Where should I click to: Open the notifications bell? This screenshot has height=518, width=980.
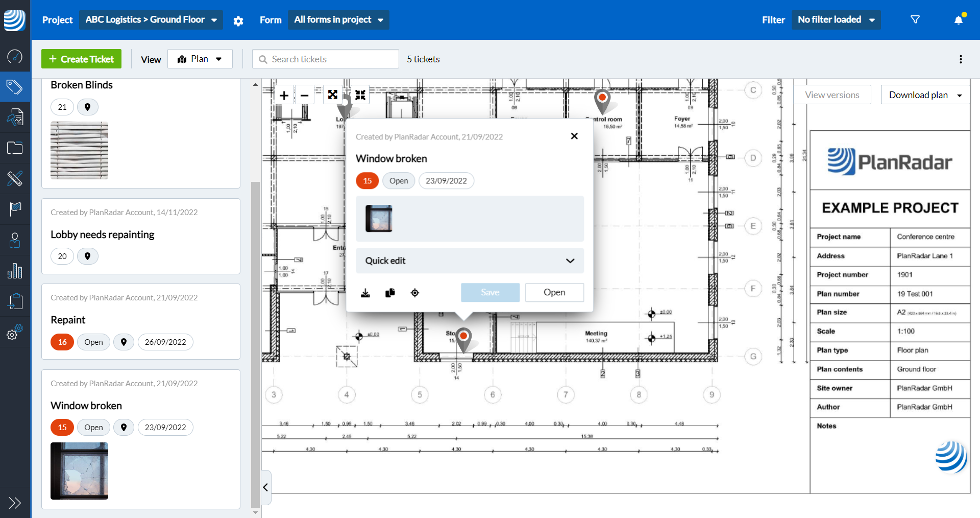958,19
